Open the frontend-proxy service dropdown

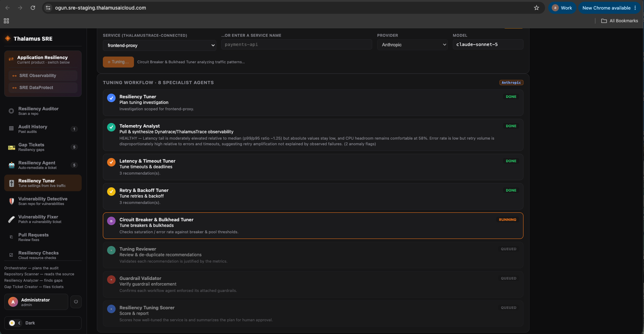click(x=159, y=45)
